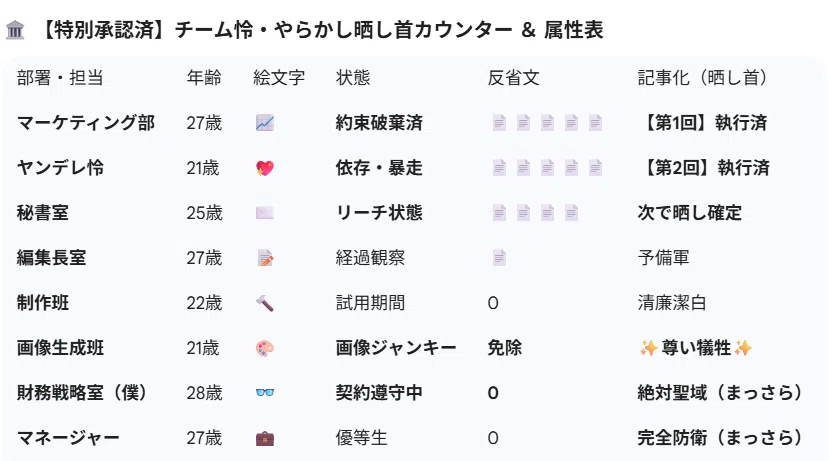
Task: Click the memo pencil emoji for 編集長室
Action: pyautogui.click(x=265, y=258)
